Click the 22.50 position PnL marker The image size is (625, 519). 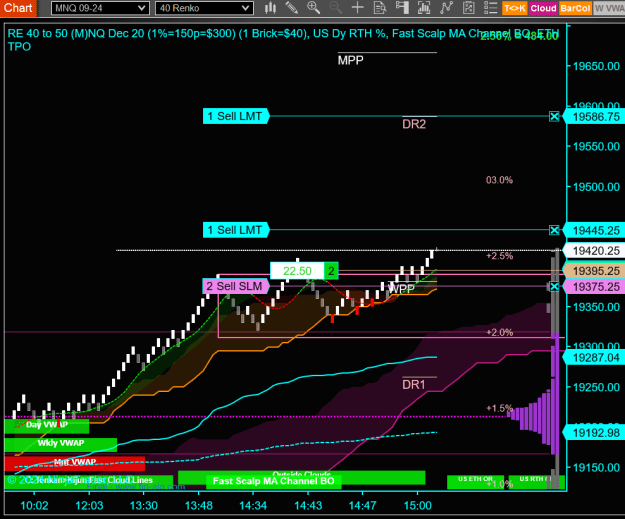pos(297,271)
